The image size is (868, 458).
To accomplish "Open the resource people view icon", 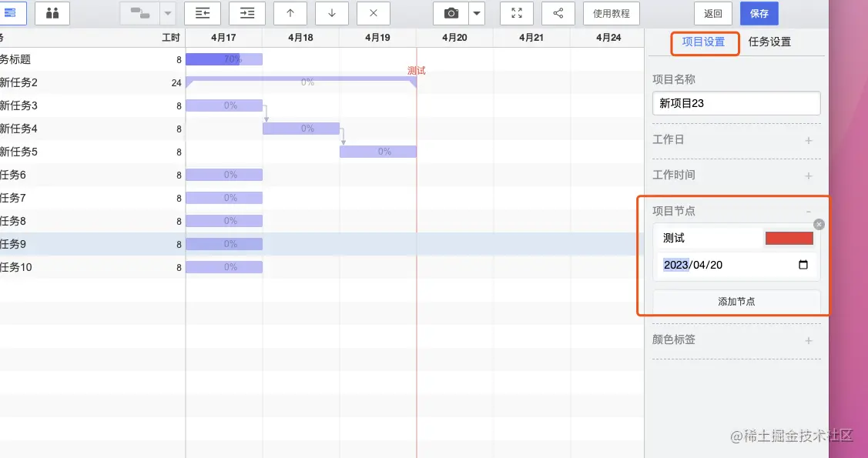I will [52, 13].
